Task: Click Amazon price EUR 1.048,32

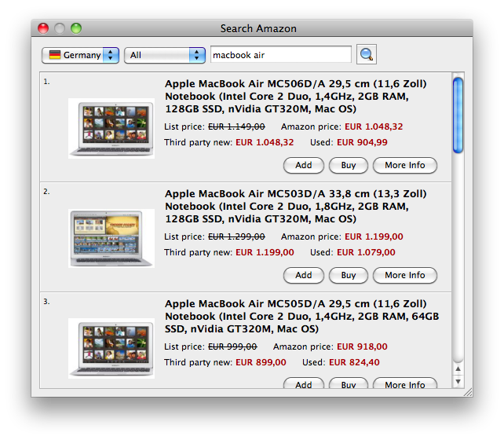Action: pyautogui.click(x=374, y=126)
